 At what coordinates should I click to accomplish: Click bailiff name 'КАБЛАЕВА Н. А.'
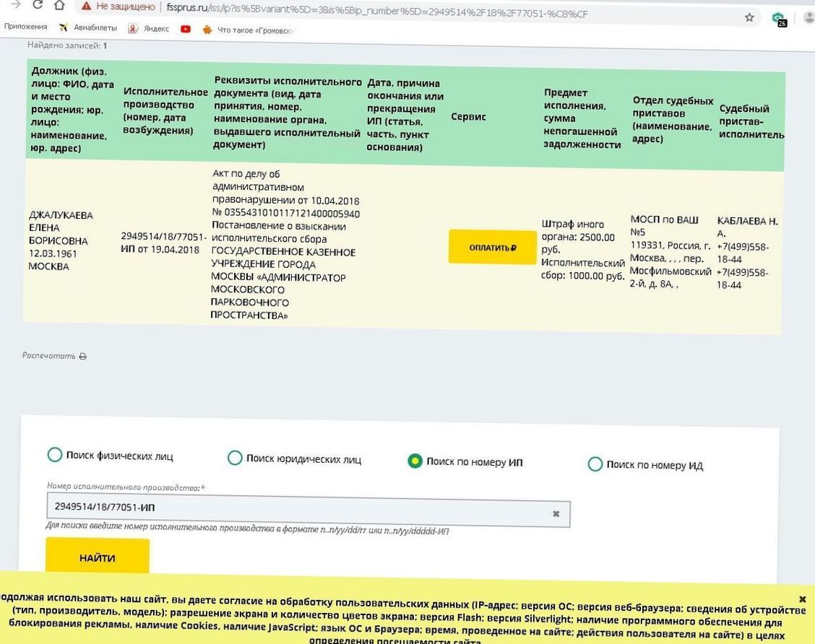747,227
